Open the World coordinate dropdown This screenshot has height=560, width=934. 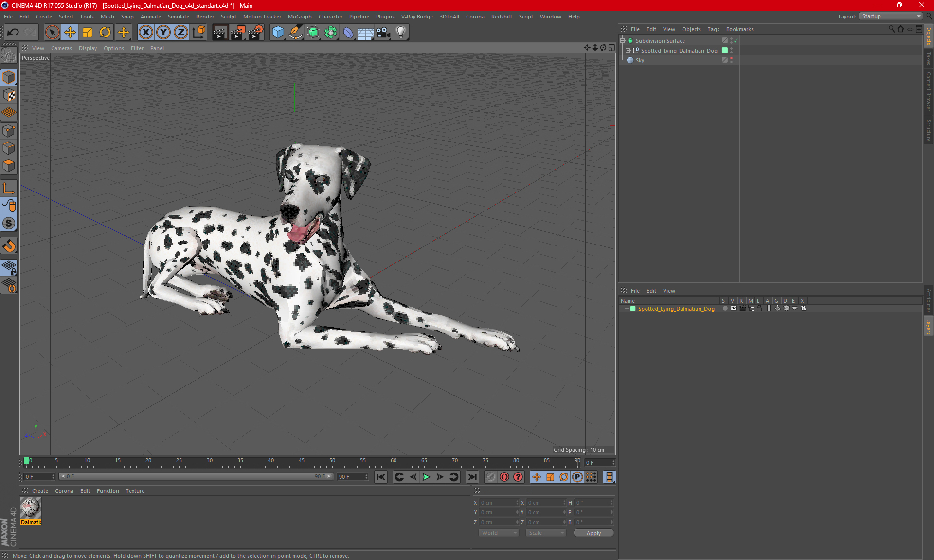(x=499, y=533)
